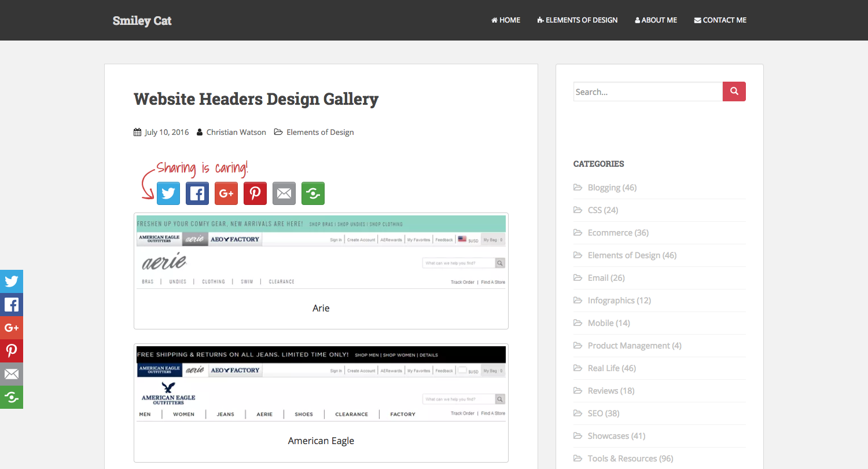868x469 pixels.
Task: Click the floating sidebar Pinterest icon
Action: [12, 351]
